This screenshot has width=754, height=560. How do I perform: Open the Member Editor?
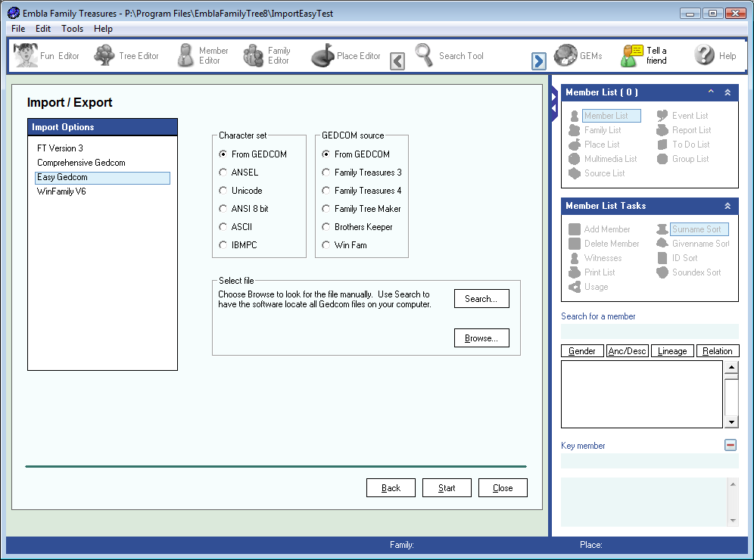pyautogui.click(x=202, y=56)
